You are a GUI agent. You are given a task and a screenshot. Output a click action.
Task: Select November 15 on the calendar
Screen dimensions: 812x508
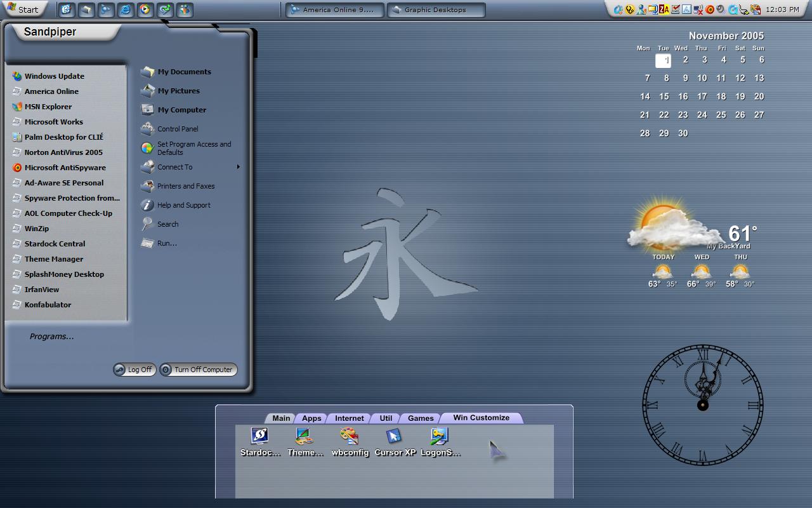pos(664,97)
